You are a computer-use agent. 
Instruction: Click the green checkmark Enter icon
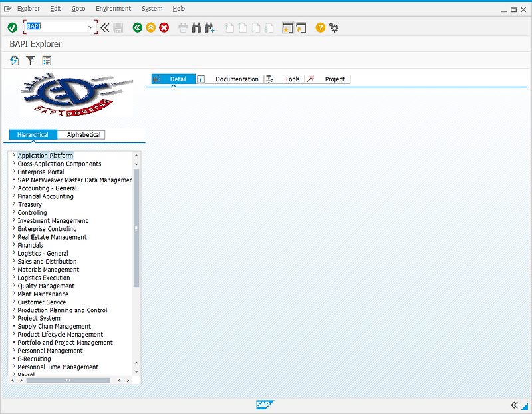click(x=13, y=27)
